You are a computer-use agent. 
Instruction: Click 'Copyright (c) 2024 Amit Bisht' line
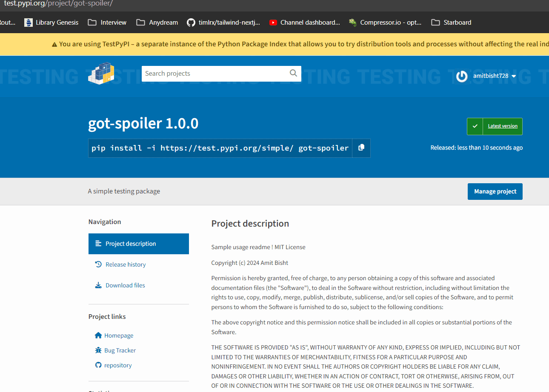[250, 263]
